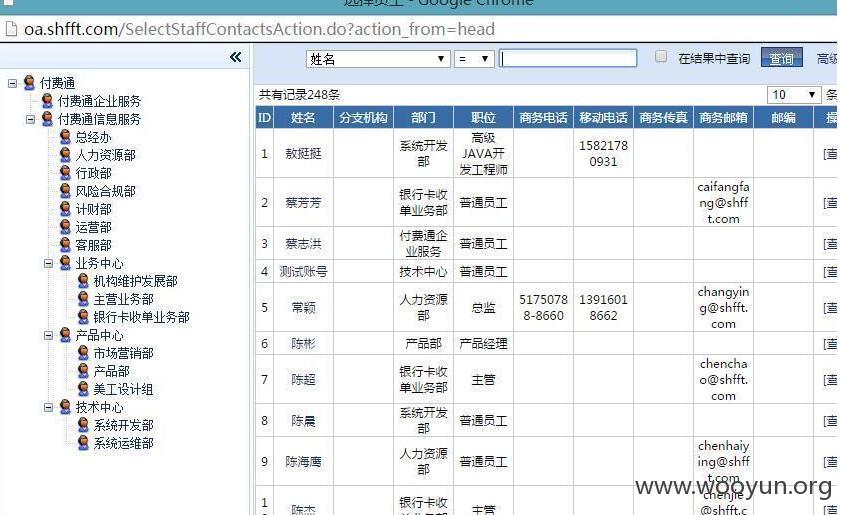Click the person icon beside 付费通信息服务
This screenshot has width=841, height=515.
47,119
